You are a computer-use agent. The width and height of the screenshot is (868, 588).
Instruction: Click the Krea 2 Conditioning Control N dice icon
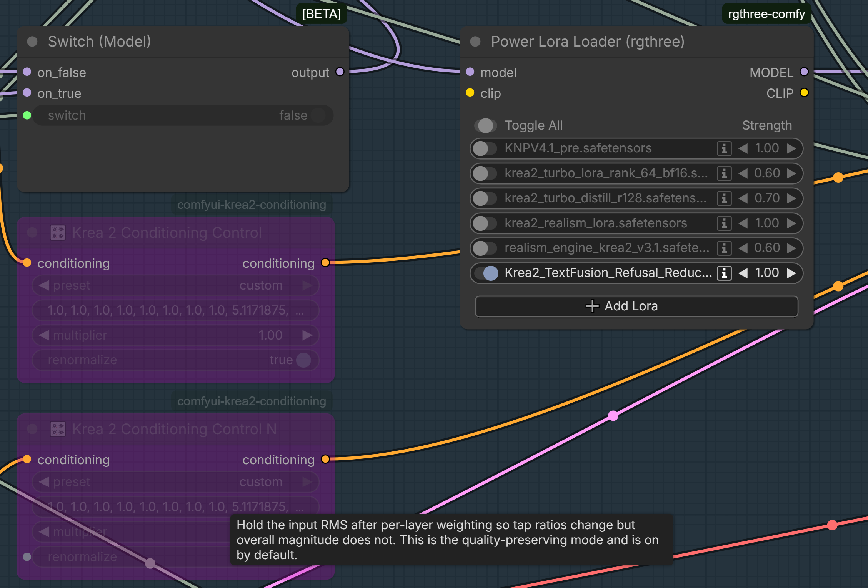pos(58,429)
